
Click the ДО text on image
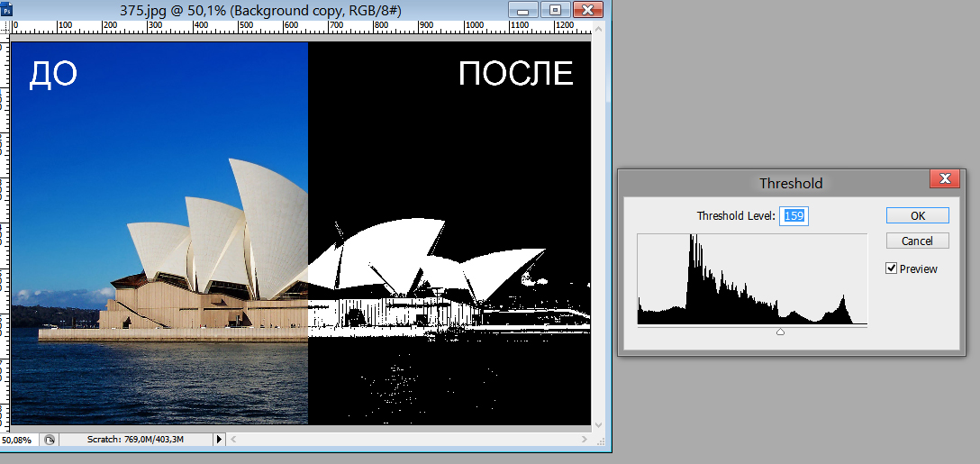[x=53, y=74]
